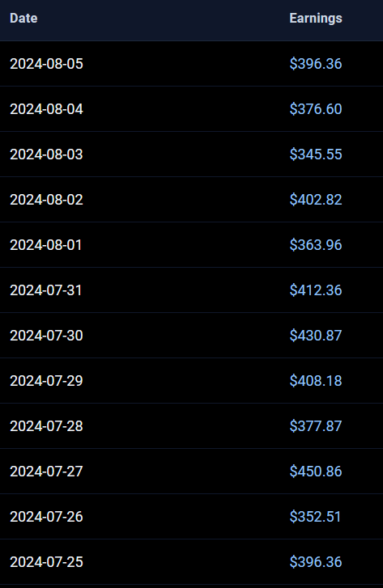Select the 2024-07-25 date cell
The width and height of the screenshot is (383, 588).
pyautogui.click(x=46, y=562)
